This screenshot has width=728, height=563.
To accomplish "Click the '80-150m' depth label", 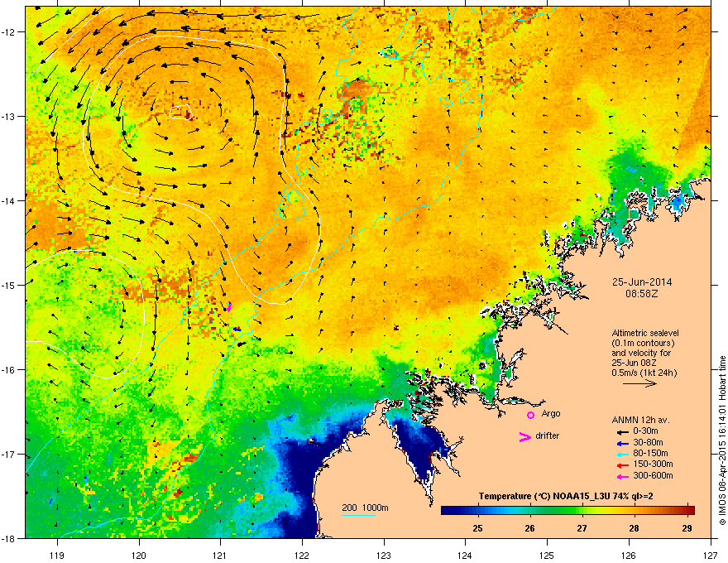I will click(650, 454).
